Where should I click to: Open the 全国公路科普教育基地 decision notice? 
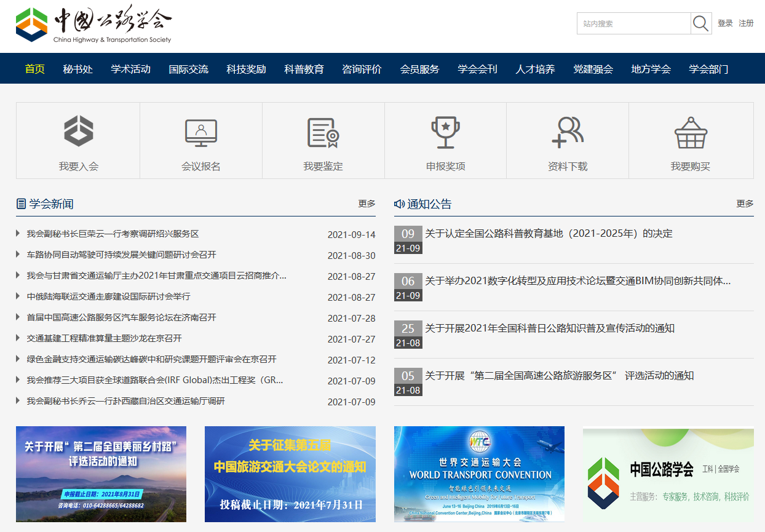click(549, 234)
